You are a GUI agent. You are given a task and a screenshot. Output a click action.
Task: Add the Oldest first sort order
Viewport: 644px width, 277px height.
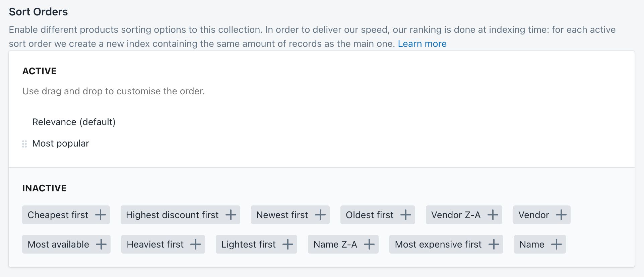click(x=406, y=215)
